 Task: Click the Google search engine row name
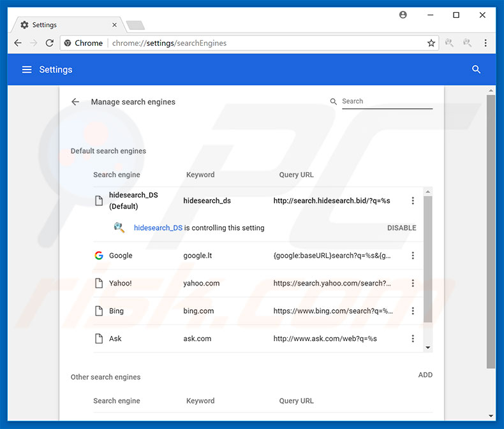pyautogui.click(x=121, y=256)
